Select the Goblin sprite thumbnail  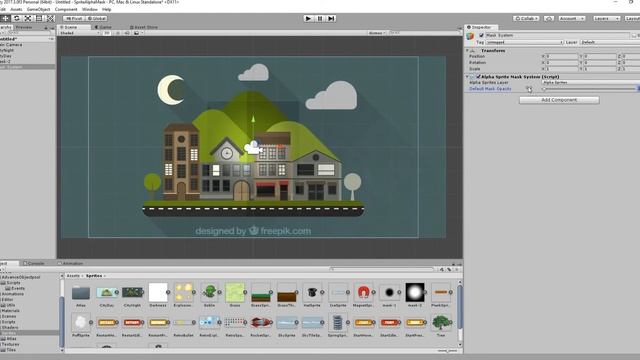click(209, 292)
